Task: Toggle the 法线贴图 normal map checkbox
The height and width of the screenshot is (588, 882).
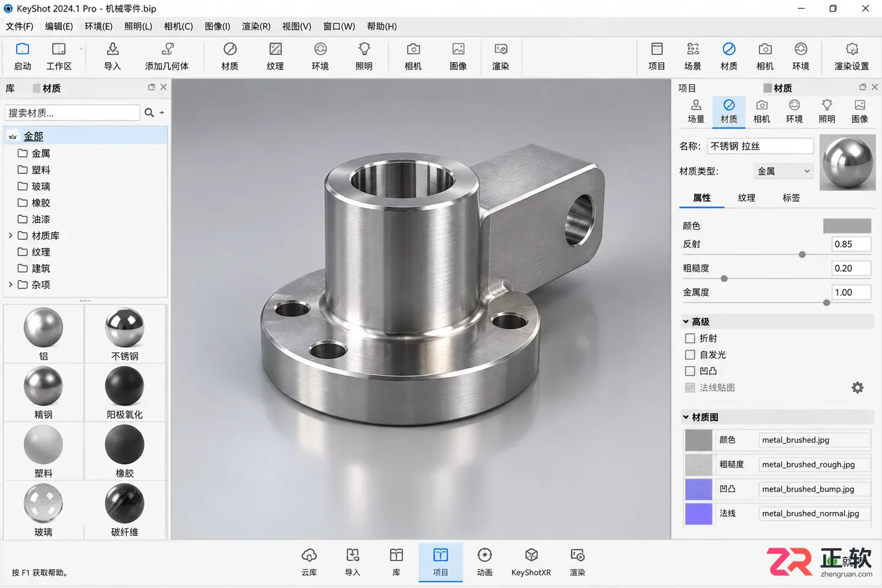Action: [690, 388]
